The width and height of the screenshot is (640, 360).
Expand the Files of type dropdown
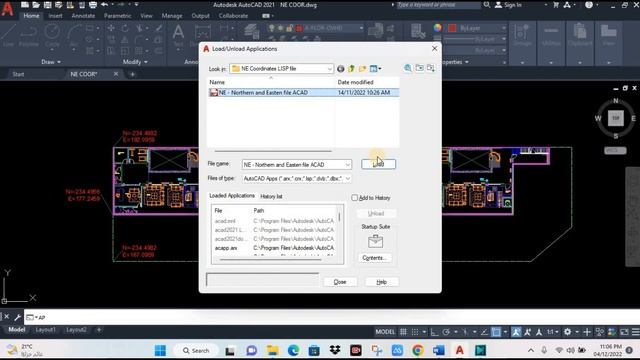coord(347,178)
